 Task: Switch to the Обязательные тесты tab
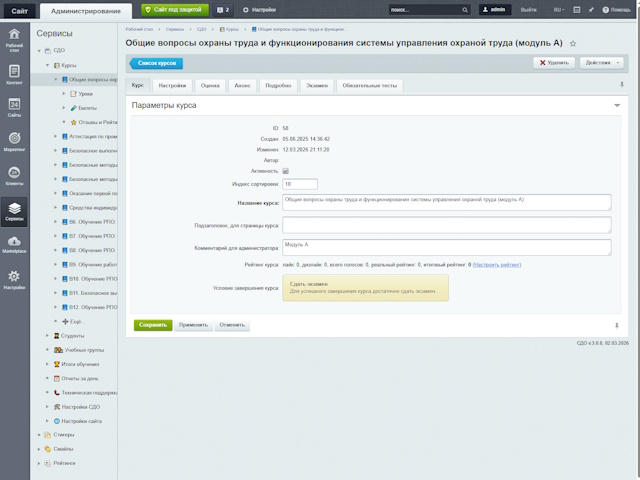click(x=369, y=86)
